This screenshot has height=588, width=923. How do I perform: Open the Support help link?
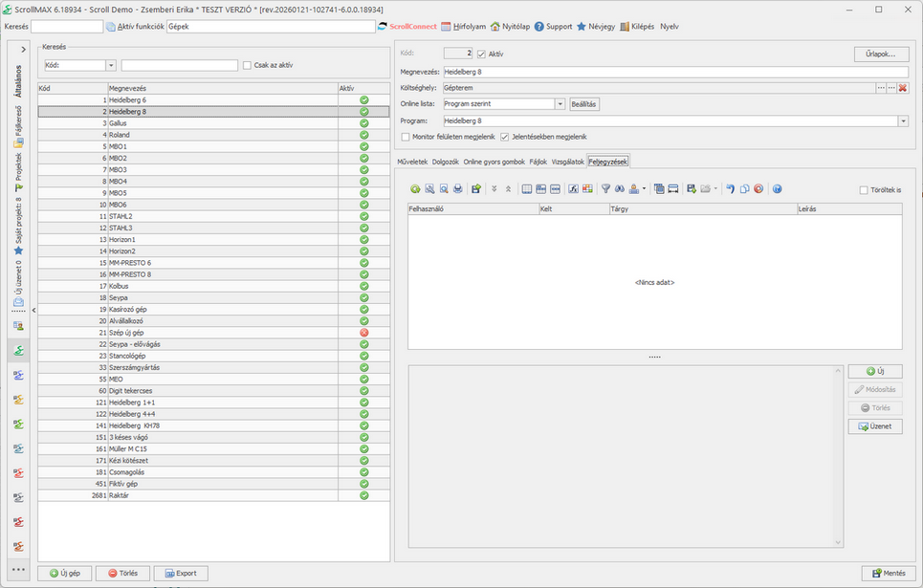553,27
